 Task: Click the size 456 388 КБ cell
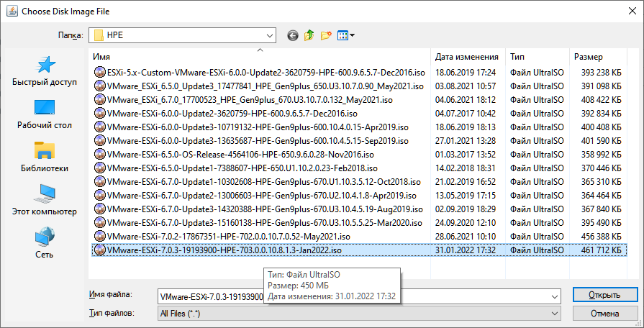pos(602,237)
